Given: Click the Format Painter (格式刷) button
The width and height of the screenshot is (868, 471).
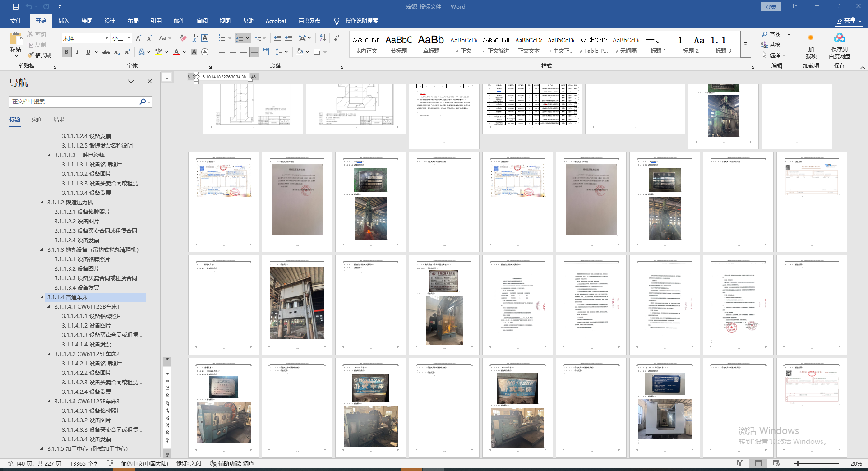Looking at the screenshot, I should coord(39,55).
